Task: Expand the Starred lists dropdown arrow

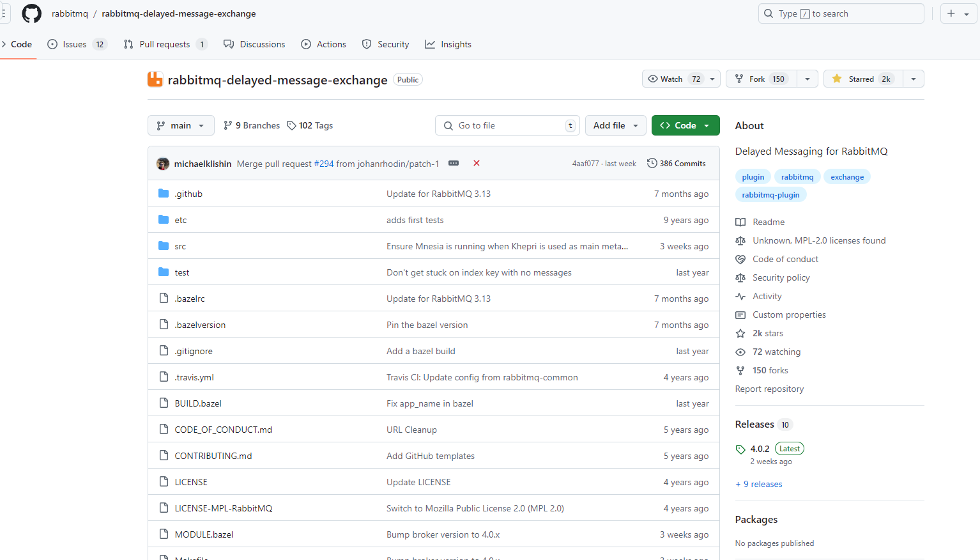Action: [x=914, y=79]
